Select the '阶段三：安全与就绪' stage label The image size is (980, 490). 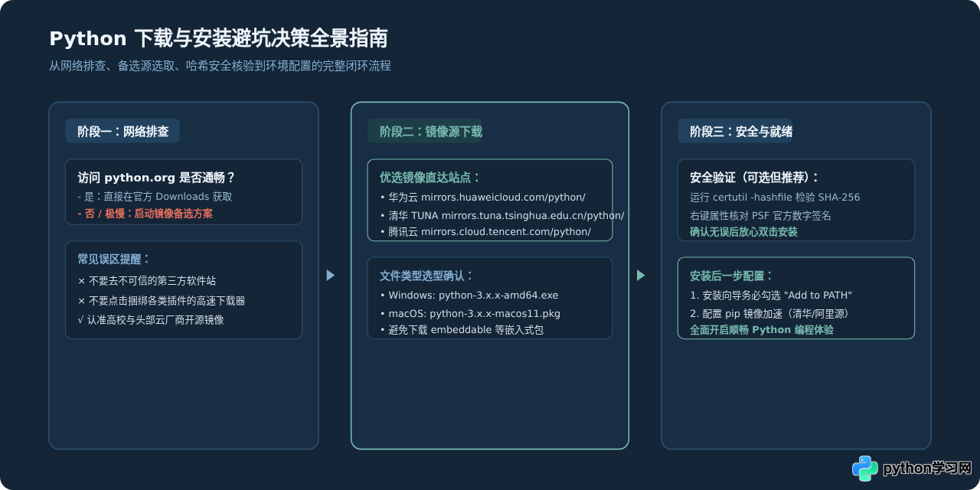[x=735, y=131]
